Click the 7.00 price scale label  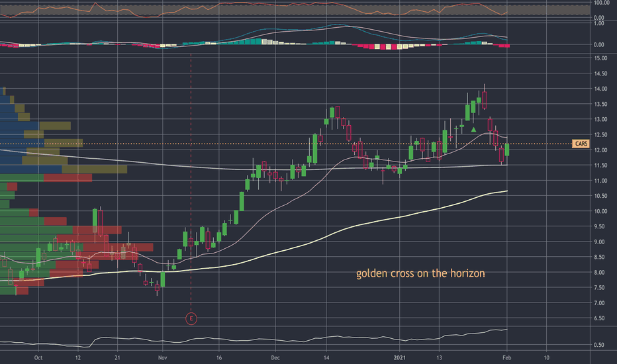[599, 303]
